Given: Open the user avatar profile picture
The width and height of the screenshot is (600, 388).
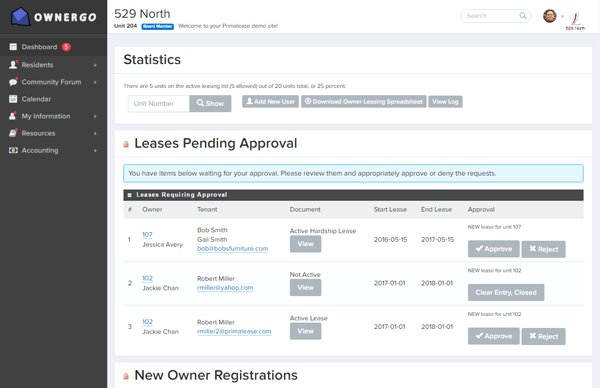Looking at the screenshot, I should click(550, 16).
